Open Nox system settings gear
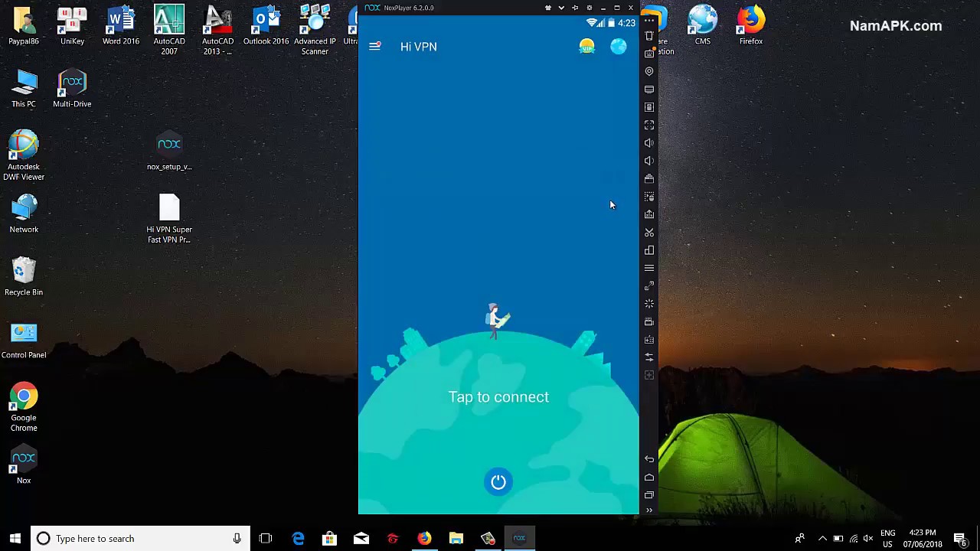The image size is (980, 551). pyautogui.click(x=589, y=8)
